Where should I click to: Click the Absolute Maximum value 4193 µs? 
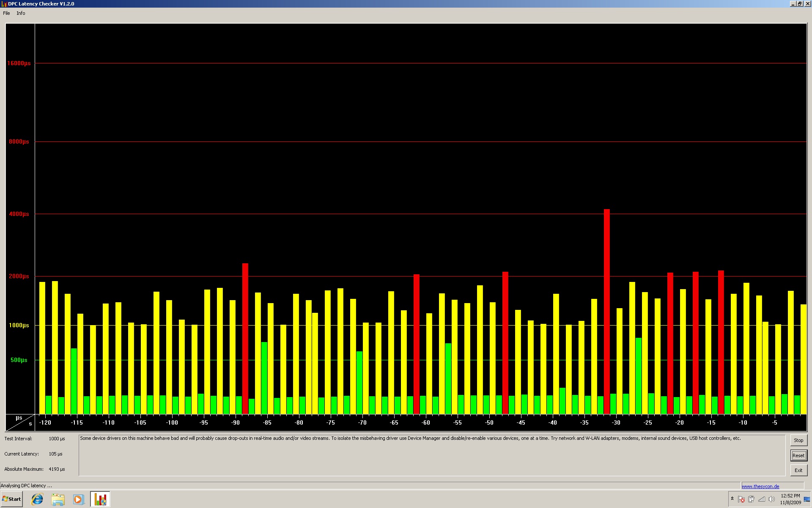click(57, 469)
